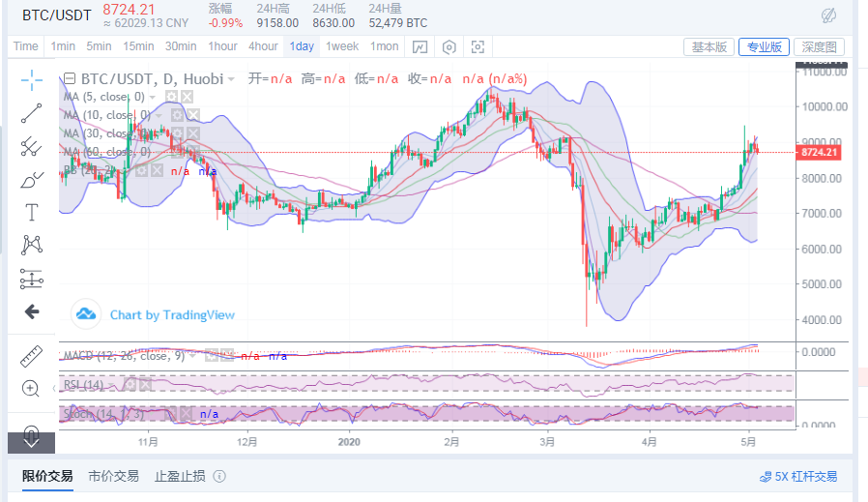Select the pitchfork drawing tool
Image resolution: width=868 pixels, height=502 pixels.
tap(32, 146)
